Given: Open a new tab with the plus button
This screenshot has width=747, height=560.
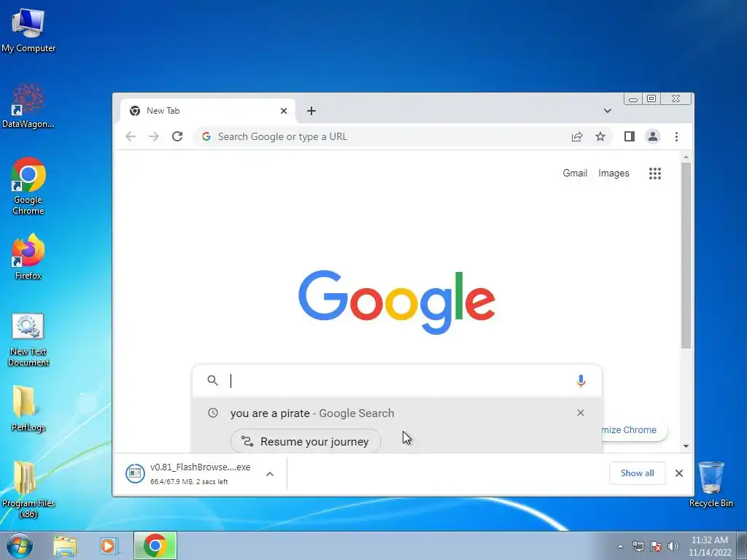Looking at the screenshot, I should [x=311, y=111].
